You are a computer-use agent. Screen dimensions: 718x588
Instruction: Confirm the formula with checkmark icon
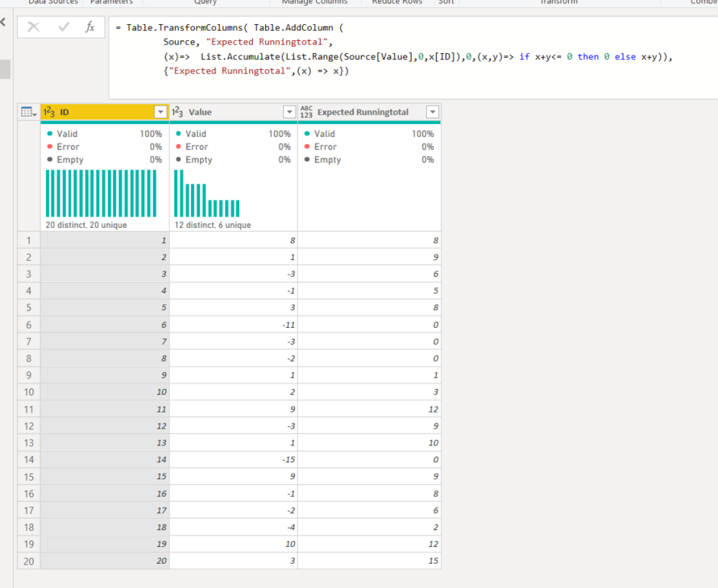coord(64,27)
